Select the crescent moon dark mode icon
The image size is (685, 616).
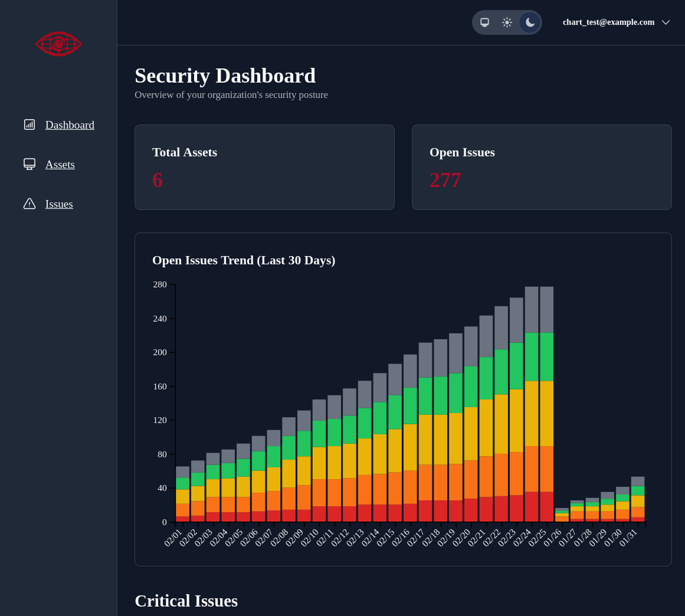tap(529, 22)
